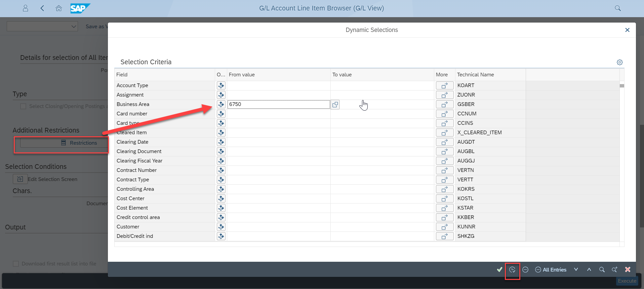Click the red X cancel icon
The width and height of the screenshot is (644, 289).
point(628,269)
